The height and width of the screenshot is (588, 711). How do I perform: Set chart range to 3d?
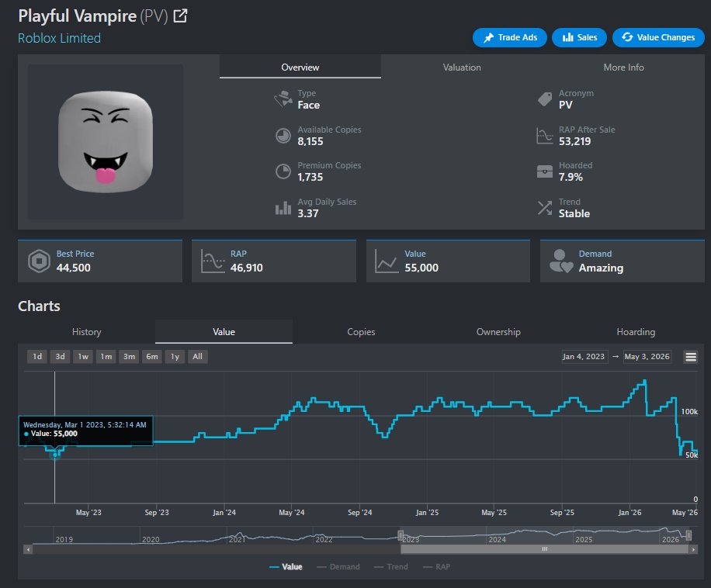pos(60,357)
